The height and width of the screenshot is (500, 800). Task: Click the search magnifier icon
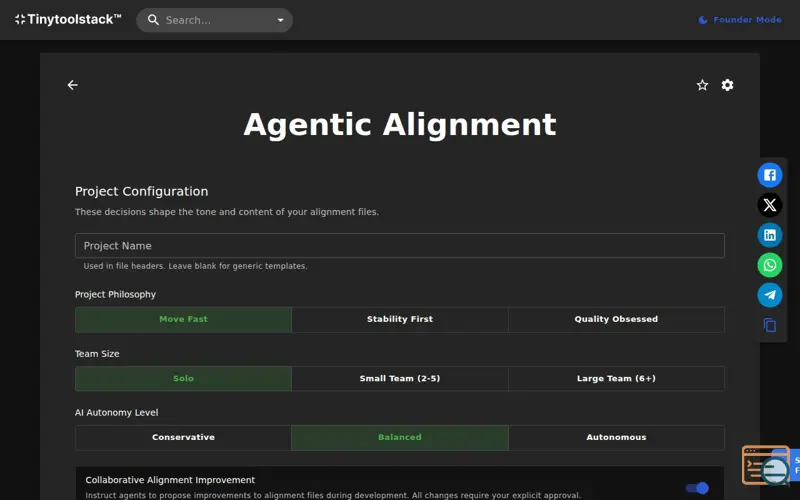pos(153,20)
